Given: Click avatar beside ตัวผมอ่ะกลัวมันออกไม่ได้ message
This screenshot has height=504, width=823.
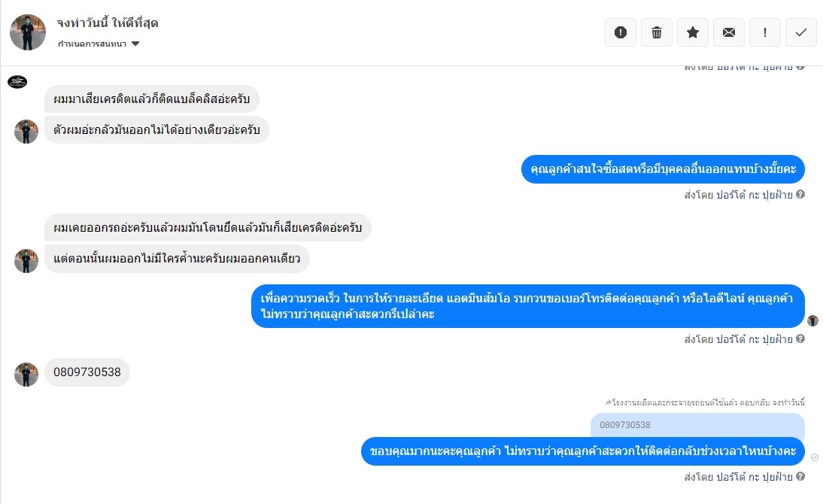Looking at the screenshot, I should [26, 132].
